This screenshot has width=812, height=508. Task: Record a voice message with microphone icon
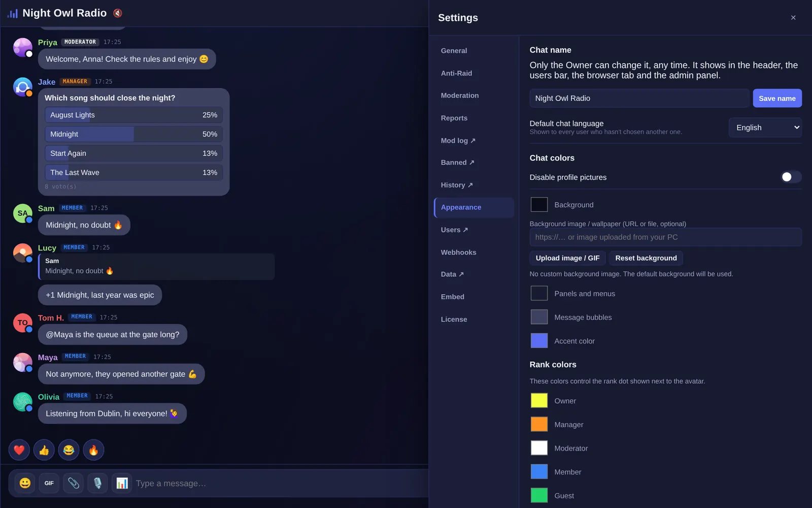pos(98,483)
